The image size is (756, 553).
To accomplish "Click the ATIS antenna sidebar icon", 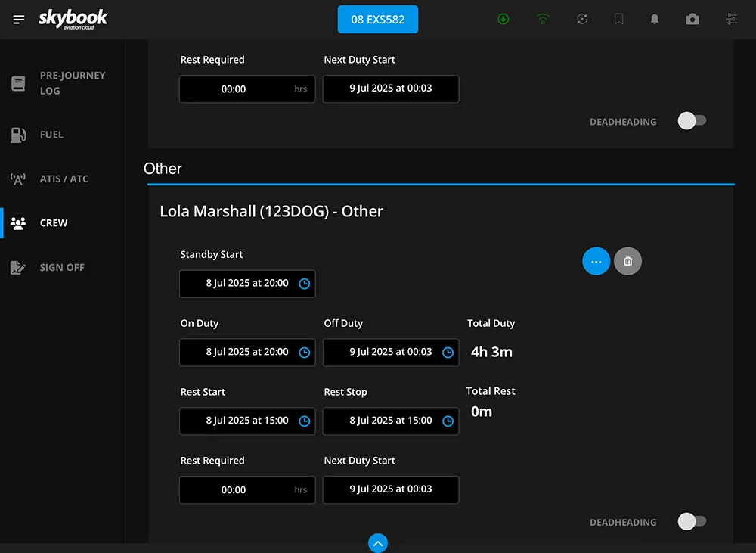I will [18, 179].
